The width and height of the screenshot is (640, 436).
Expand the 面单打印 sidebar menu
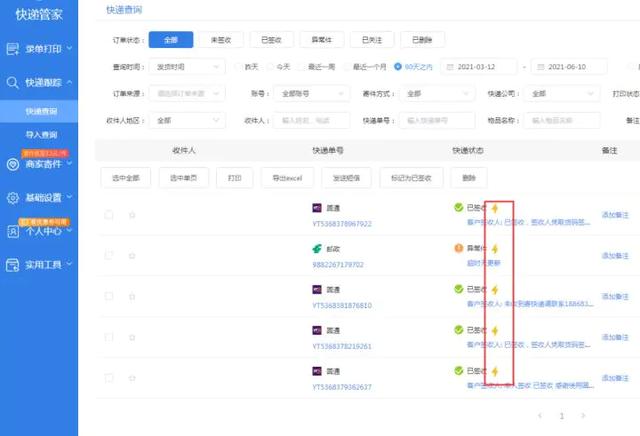69,48
